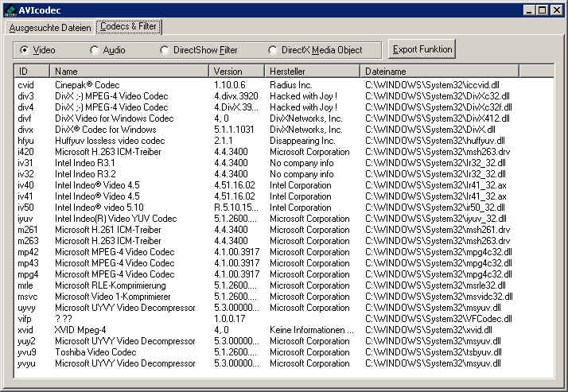Click Intel Indeo R3.2 entry
568x392 pixels.
[85, 174]
